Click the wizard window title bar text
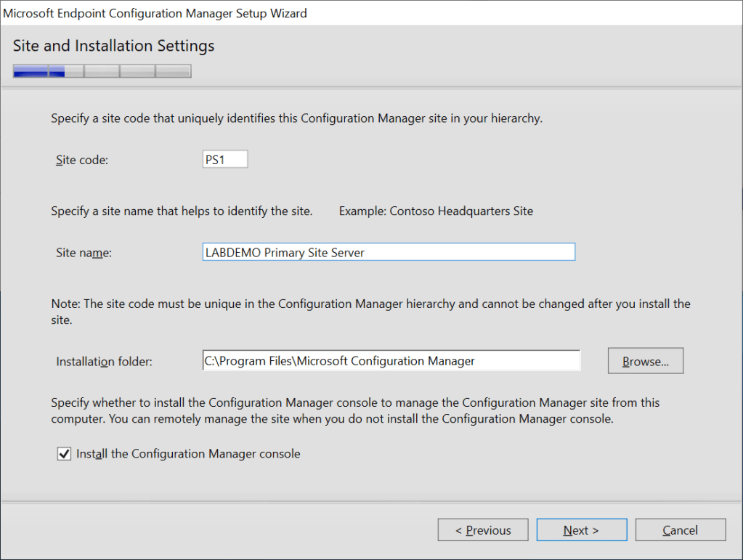743x560 pixels. (155, 13)
